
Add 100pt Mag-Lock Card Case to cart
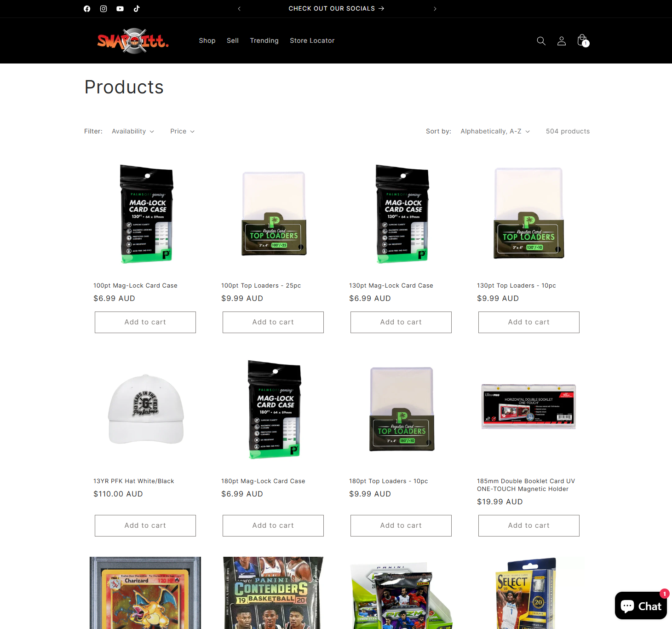click(145, 322)
